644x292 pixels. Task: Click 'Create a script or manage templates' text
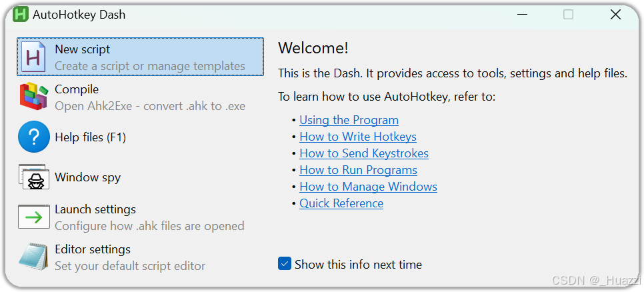[x=150, y=66]
